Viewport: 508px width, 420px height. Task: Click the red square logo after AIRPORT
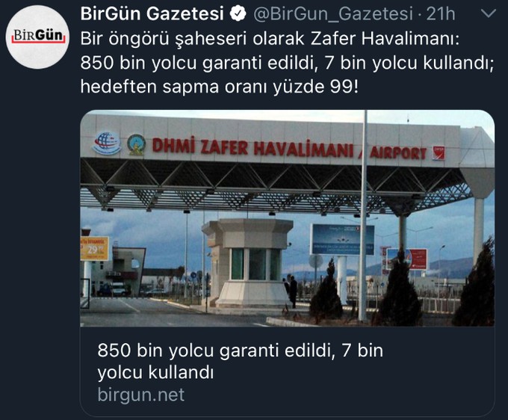(439, 153)
